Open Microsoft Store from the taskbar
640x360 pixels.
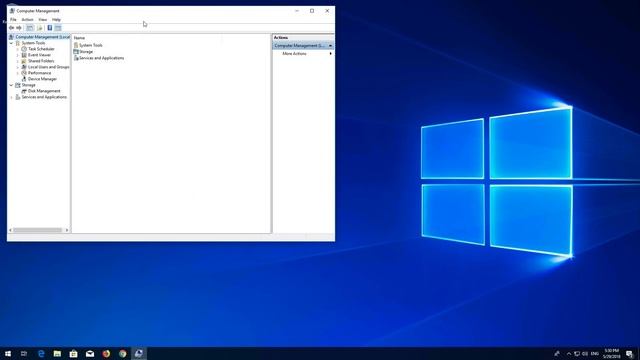[73, 353]
